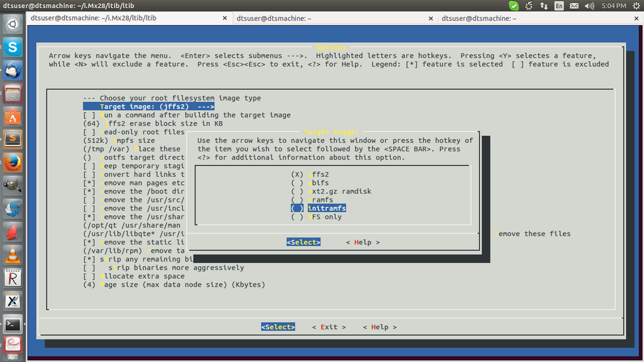Open the Ubuntu Dash home launcher

(x=13, y=24)
